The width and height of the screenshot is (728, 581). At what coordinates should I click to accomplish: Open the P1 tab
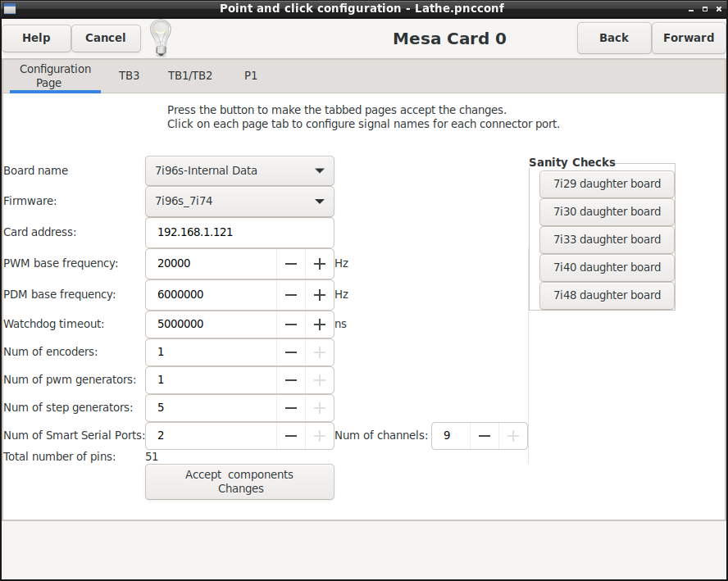tap(251, 75)
